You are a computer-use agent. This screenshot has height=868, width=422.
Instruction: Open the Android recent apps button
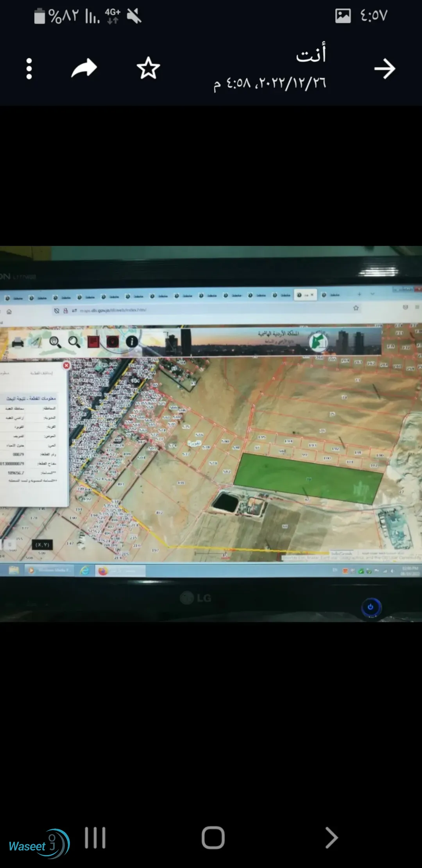click(x=95, y=838)
